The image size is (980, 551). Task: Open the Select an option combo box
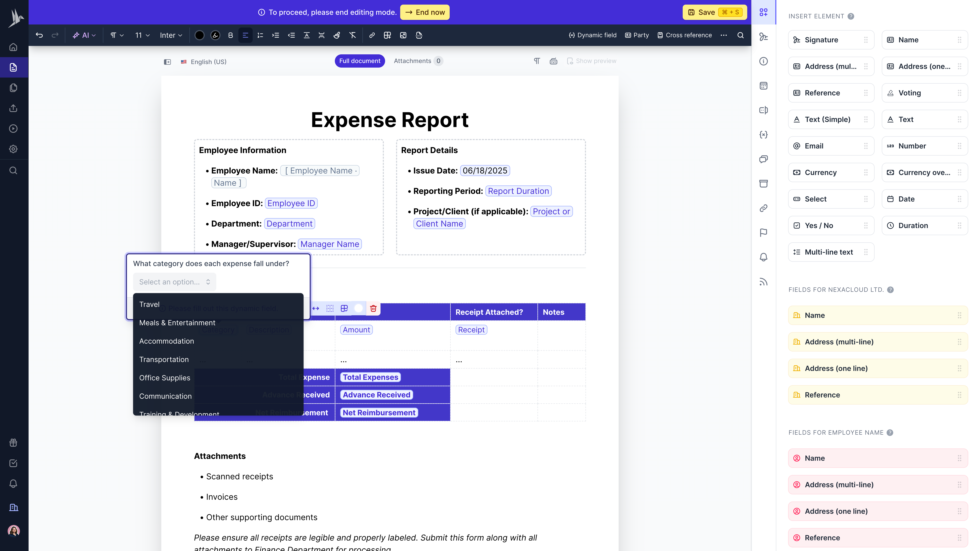coord(175,282)
